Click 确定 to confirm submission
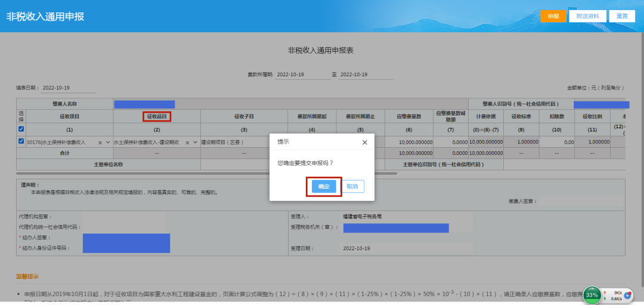The height and width of the screenshot is (305, 644). click(x=324, y=186)
